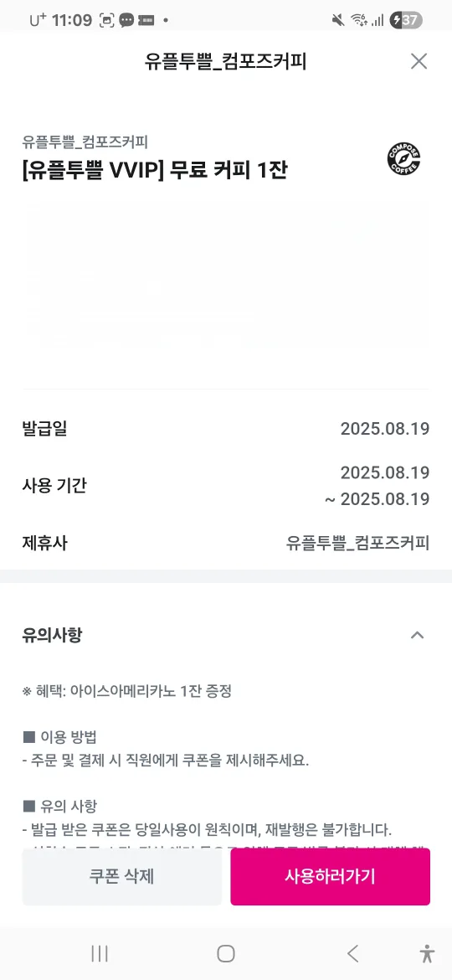Go back with the navigation arrow icon

coord(352,953)
